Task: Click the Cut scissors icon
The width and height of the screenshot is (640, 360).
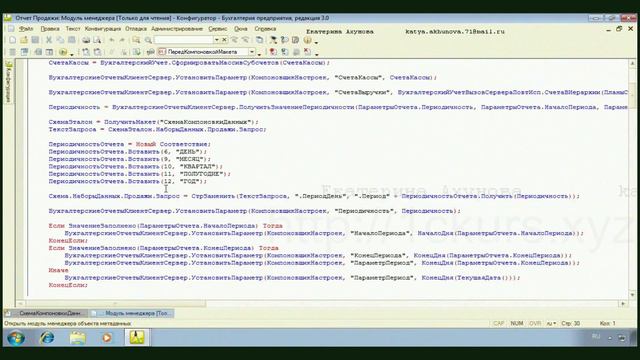Action: click(49, 40)
